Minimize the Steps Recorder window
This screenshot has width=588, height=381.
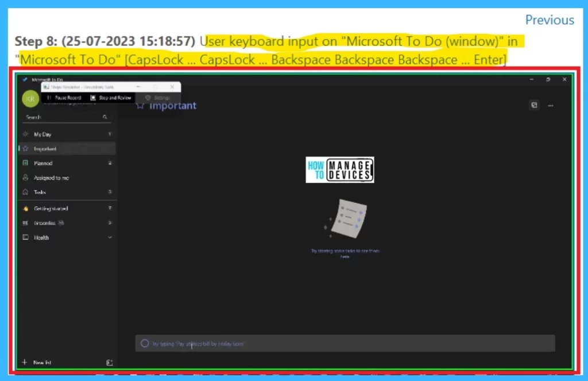(x=138, y=87)
